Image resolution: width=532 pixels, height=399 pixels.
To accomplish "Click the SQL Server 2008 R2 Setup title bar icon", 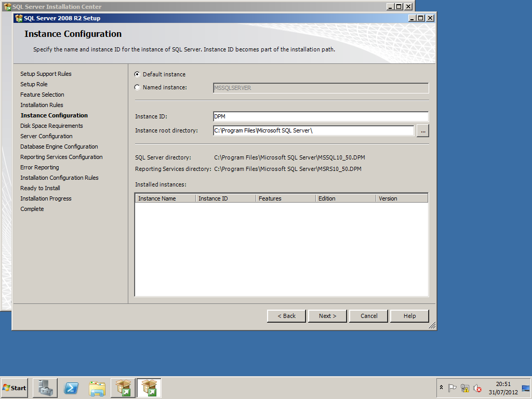I will pos(19,18).
